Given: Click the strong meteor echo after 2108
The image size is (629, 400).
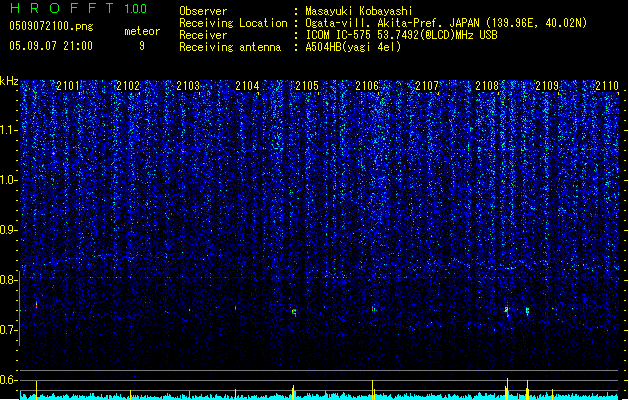Looking at the screenshot, I should [x=507, y=311].
